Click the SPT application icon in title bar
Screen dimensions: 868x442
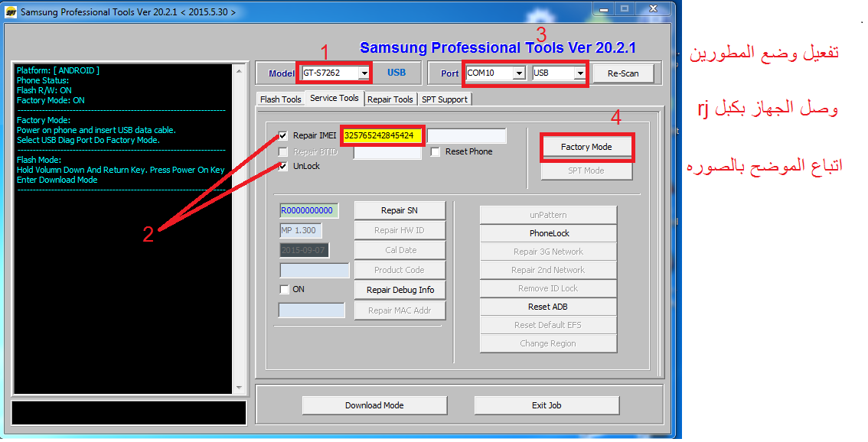(11, 11)
